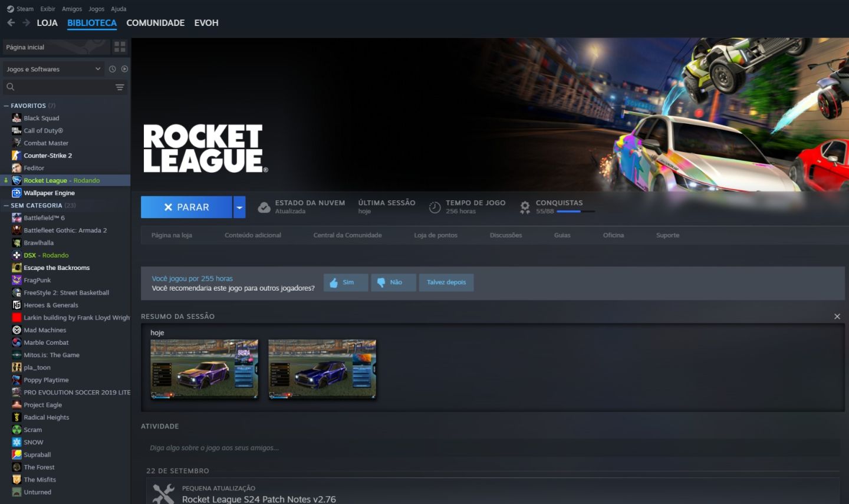This screenshot has width=849, height=504.
Task: Open Página na loja link
Action: 172,235
